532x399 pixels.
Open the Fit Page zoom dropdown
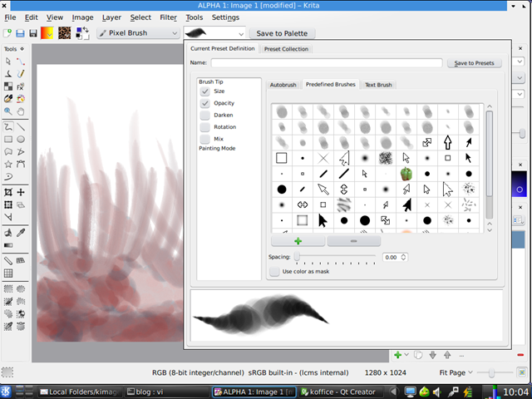[457, 373]
